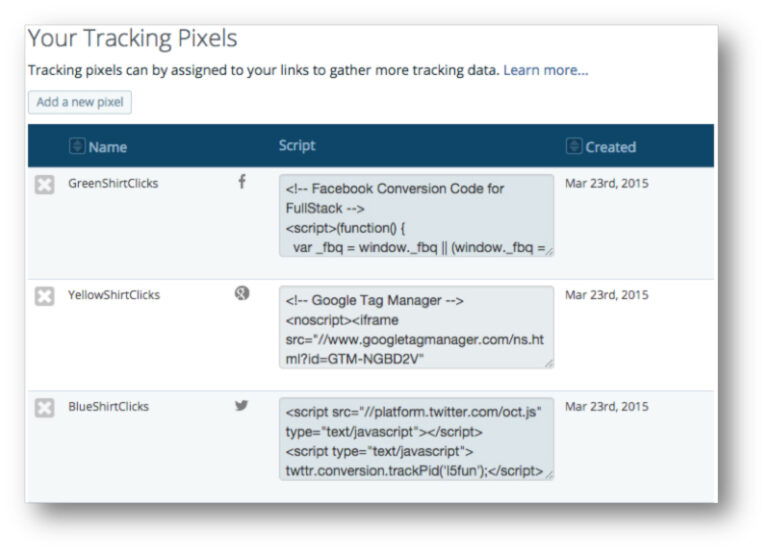
Task: Focus the Facebook Conversion Code script box
Action: click(416, 216)
